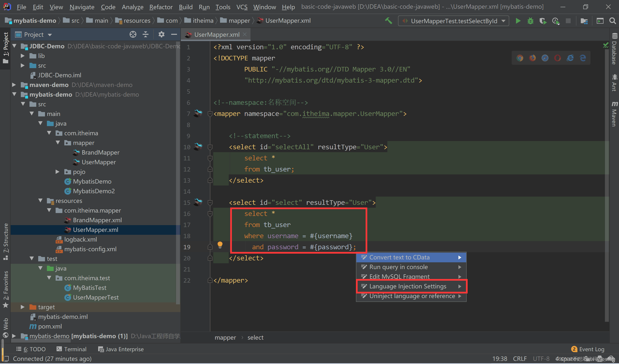The image size is (619, 364).
Task: Toggle the Ant side tool window
Action: (614, 83)
